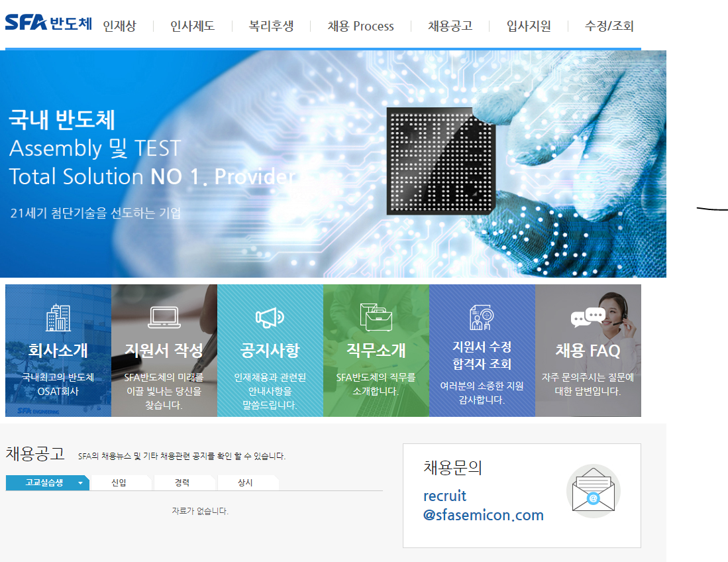Screen dimensions: 728x562
Task: Click the 채용공고 section heading
Action: tap(35, 453)
